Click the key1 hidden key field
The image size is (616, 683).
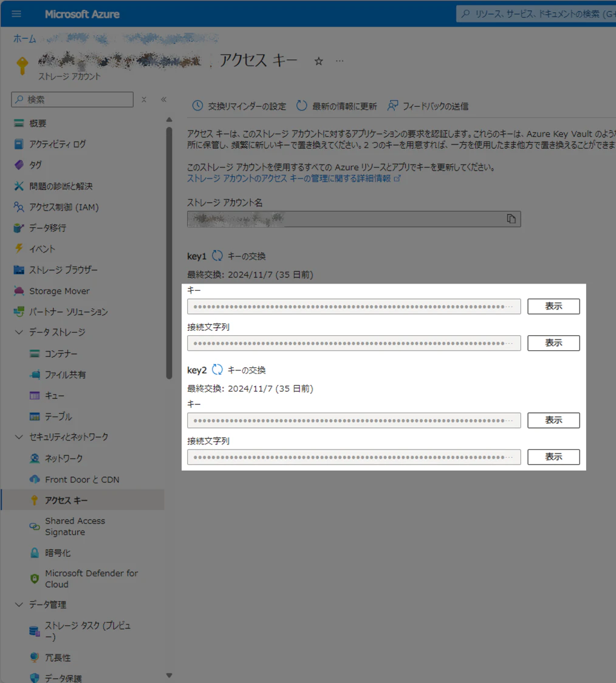354,306
